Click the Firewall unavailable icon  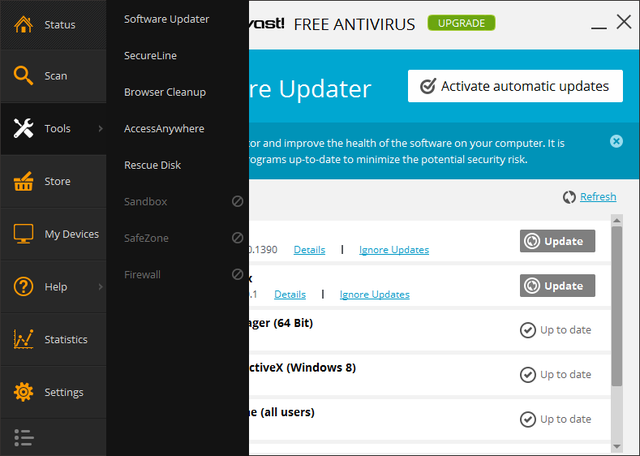tap(238, 274)
